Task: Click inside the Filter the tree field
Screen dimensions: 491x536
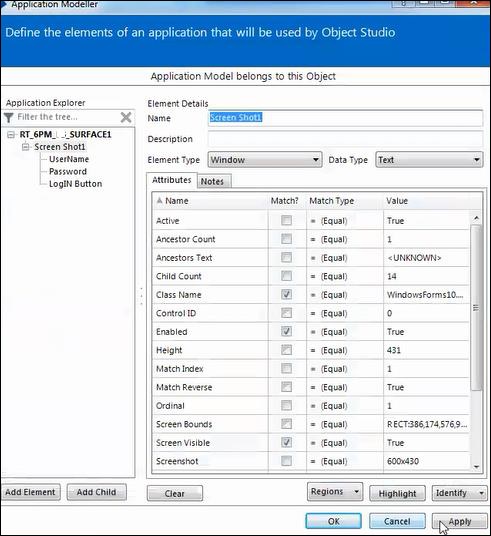Action: [x=67, y=117]
